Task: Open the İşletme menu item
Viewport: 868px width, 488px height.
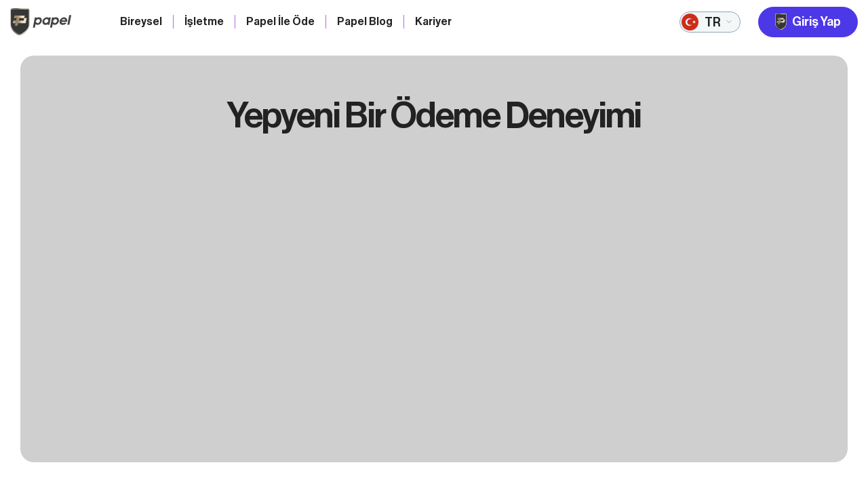Action: pyautogui.click(x=204, y=21)
